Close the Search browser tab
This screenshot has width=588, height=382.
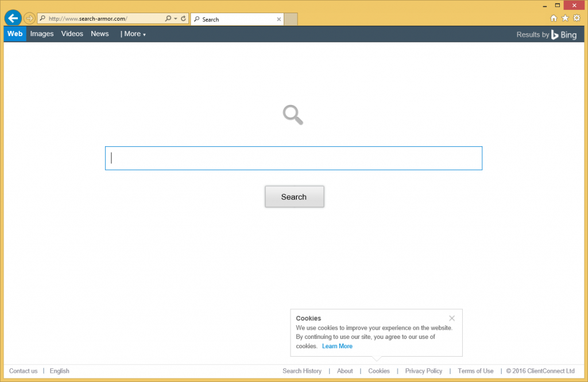click(x=279, y=19)
